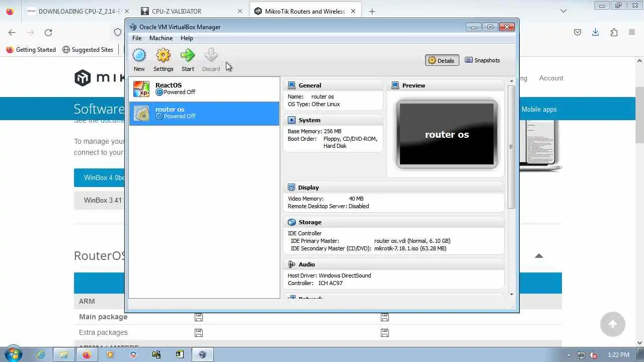
Task: Click the MikroTik logo on webpage
Action: (100, 78)
